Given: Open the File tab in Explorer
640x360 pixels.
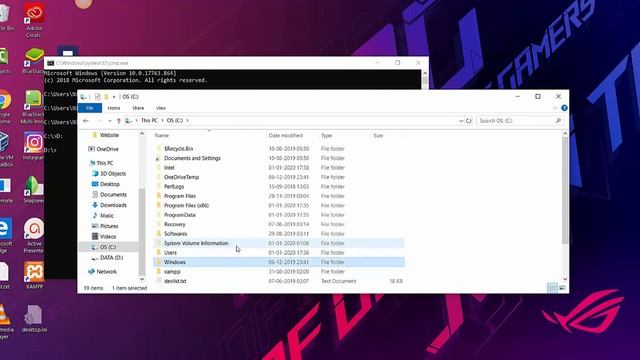Looking at the screenshot, I should [90, 108].
